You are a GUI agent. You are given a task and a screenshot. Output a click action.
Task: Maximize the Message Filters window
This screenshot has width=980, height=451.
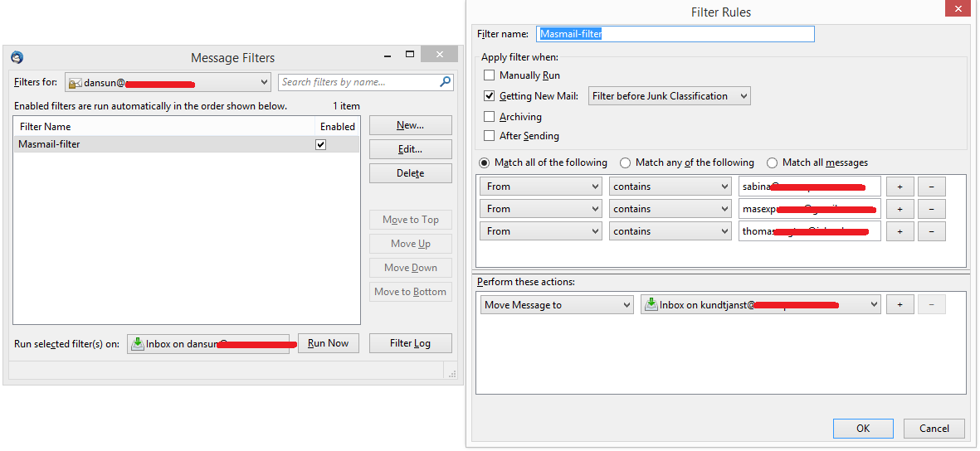pos(410,55)
